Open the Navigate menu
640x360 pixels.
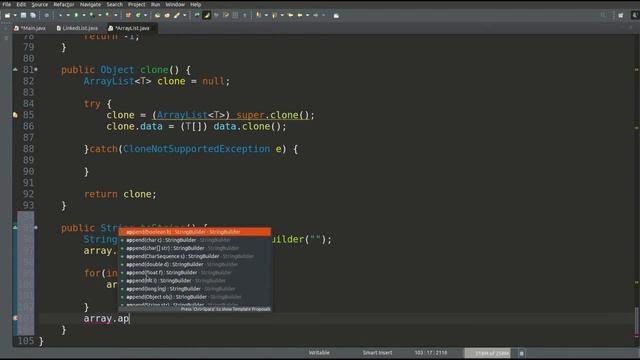(90, 4)
